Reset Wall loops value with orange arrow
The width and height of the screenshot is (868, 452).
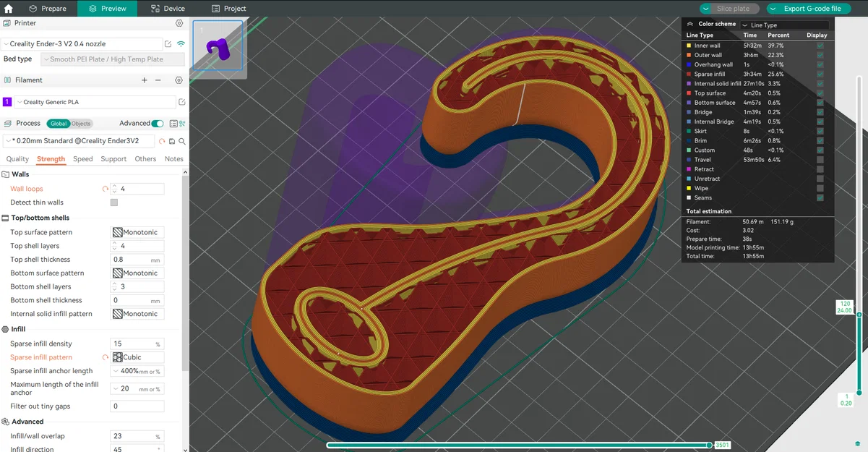106,189
